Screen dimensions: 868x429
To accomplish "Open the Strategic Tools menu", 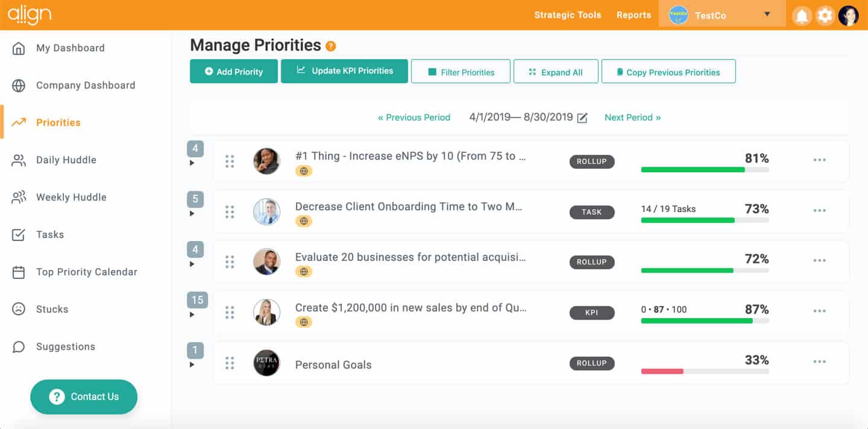I will tap(567, 14).
